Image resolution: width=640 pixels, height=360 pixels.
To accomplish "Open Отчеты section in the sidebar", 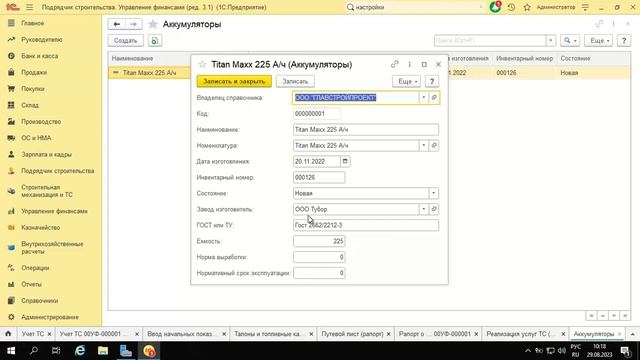I will (31, 284).
